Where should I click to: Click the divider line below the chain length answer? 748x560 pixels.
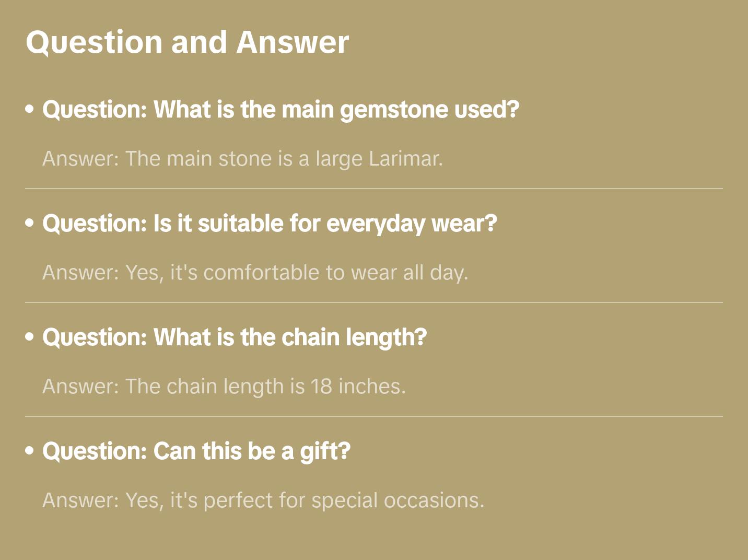coord(374,416)
